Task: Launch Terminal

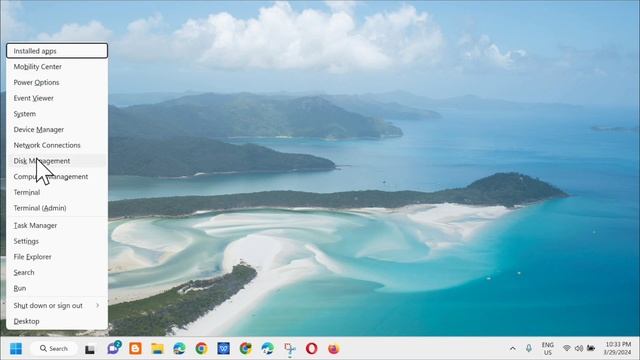Action: (x=57, y=192)
